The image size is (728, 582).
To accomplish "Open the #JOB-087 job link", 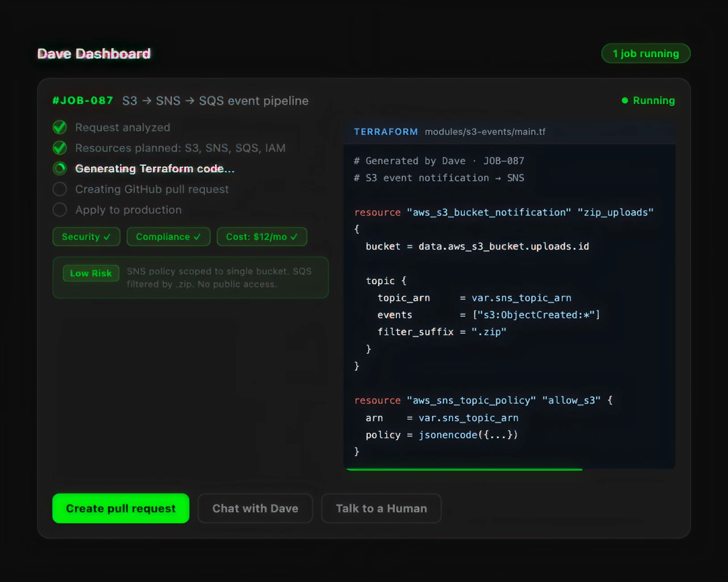I will click(83, 101).
